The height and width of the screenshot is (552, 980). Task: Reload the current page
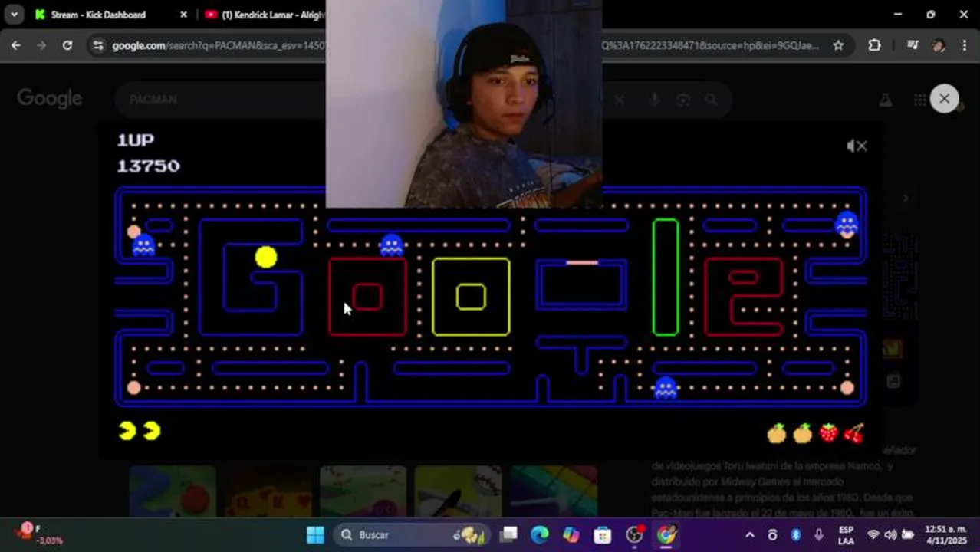pos(67,45)
